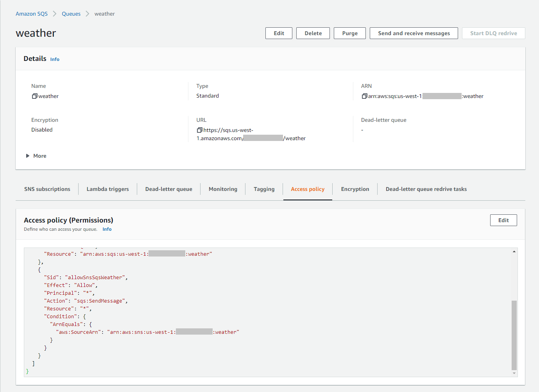
Task: Click the "Effect": "Allow" policy line
Action: point(71,285)
